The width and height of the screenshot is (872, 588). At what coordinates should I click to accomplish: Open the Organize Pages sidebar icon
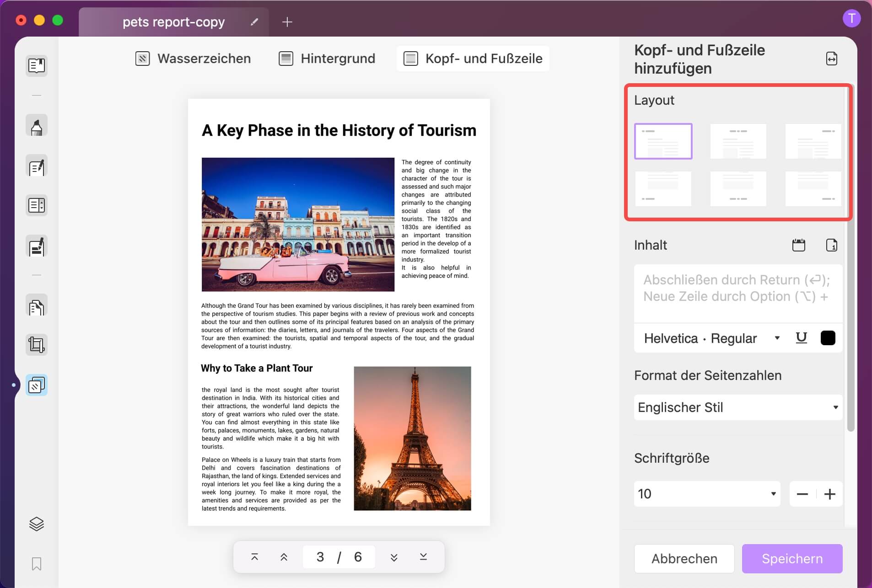(x=37, y=305)
